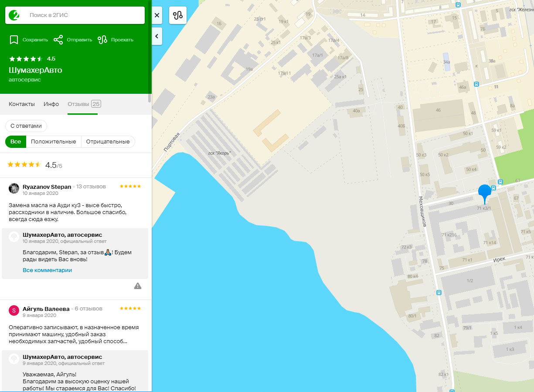Click the bus stop icon at the top of the map
The width and height of the screenshot is (534, 392).
click(x=458, y=5)
